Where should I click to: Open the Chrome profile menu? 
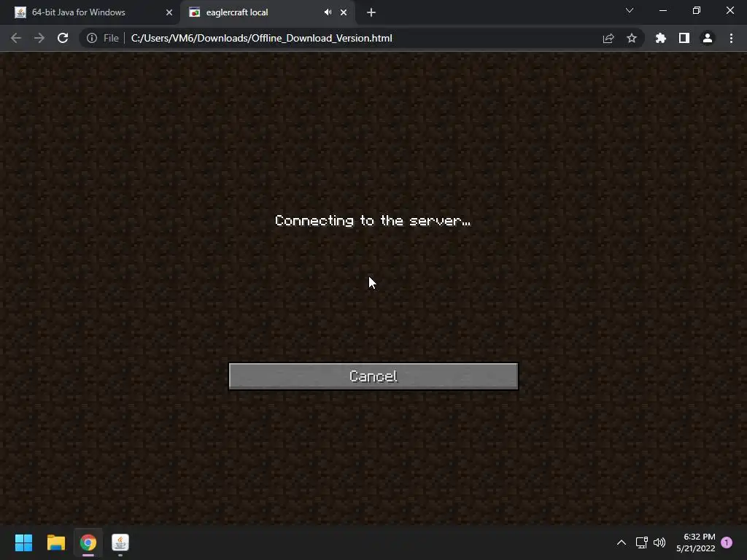pyautogui.click(x=708, y=38)
